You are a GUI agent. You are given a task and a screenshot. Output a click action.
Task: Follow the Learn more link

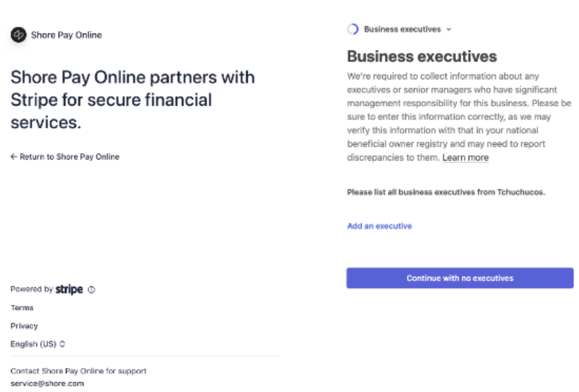(x=465, y=158)
